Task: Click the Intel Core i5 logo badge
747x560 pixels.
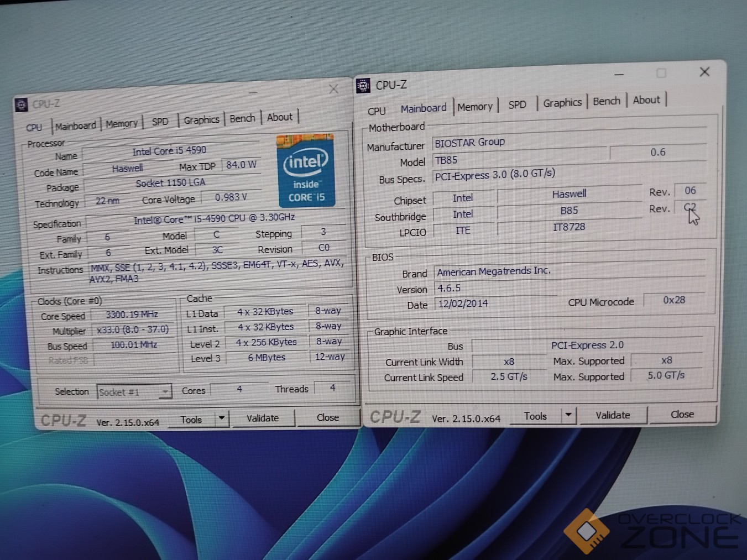Action: [x=306, y=171]
